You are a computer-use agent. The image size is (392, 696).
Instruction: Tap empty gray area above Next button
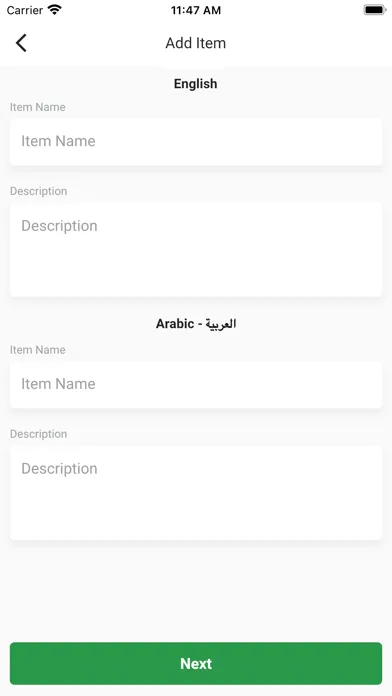196,590
